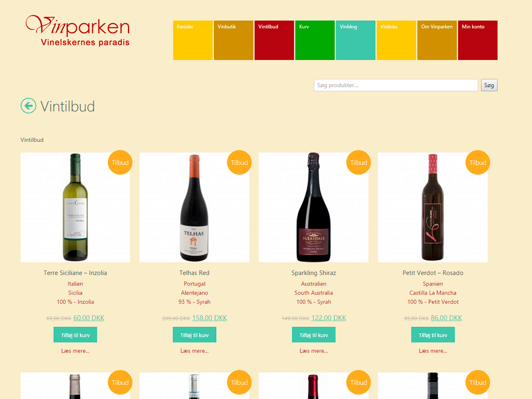
Task: Open Læs mere for Petit Verdot Rosado
Action: point(433,351)
